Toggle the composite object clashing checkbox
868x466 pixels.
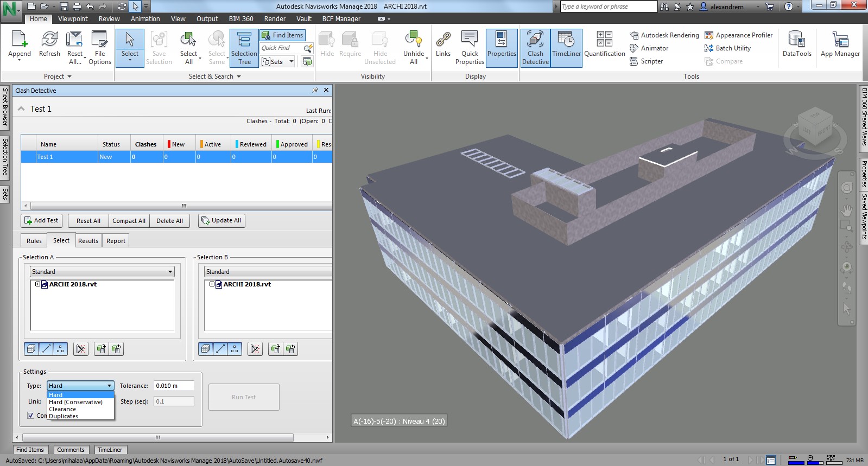pyautogui.click(x=31, y=416)
